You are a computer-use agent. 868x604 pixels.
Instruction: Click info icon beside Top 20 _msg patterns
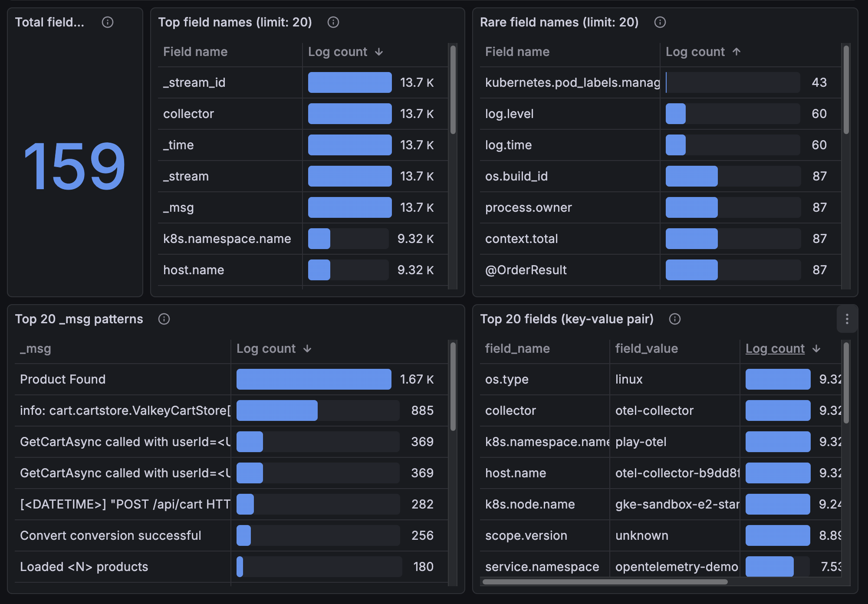164,319
